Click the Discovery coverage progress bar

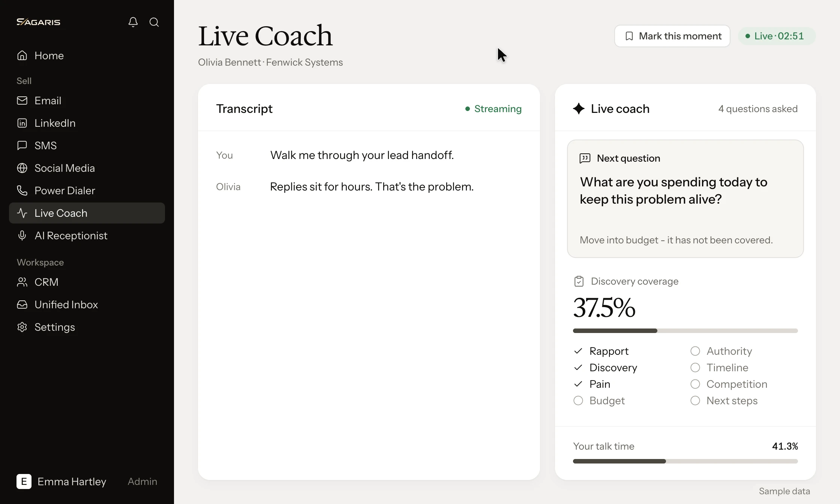[685, 331]
